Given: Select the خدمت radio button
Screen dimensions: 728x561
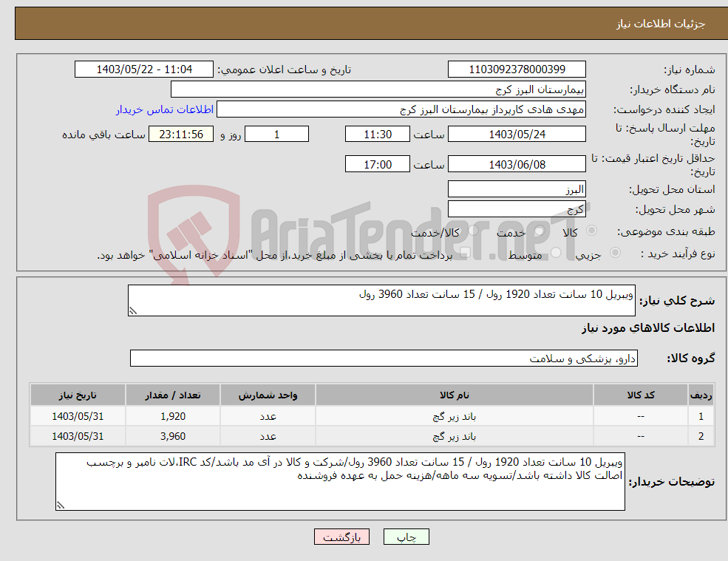Looking at the screenshot, I should pos(539,231).
